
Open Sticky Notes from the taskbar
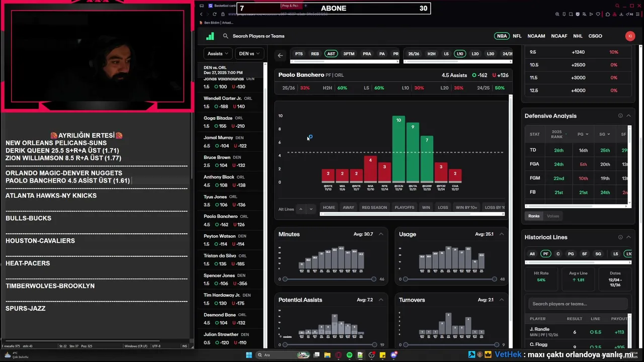(383, 355)
